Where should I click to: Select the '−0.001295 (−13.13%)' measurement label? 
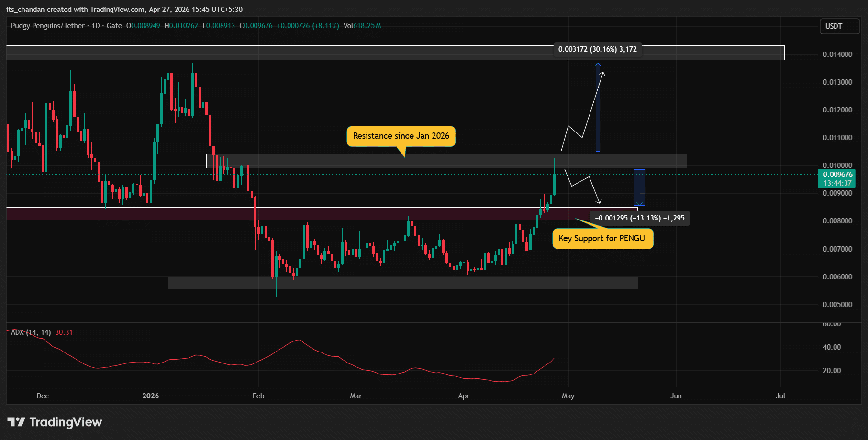[x=641, y=218]
